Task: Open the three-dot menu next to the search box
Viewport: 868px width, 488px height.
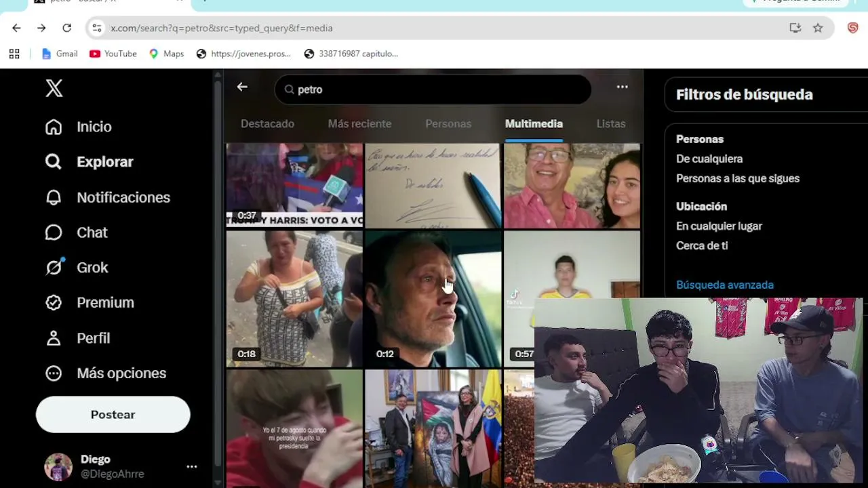Action: (x=622, y=87)
